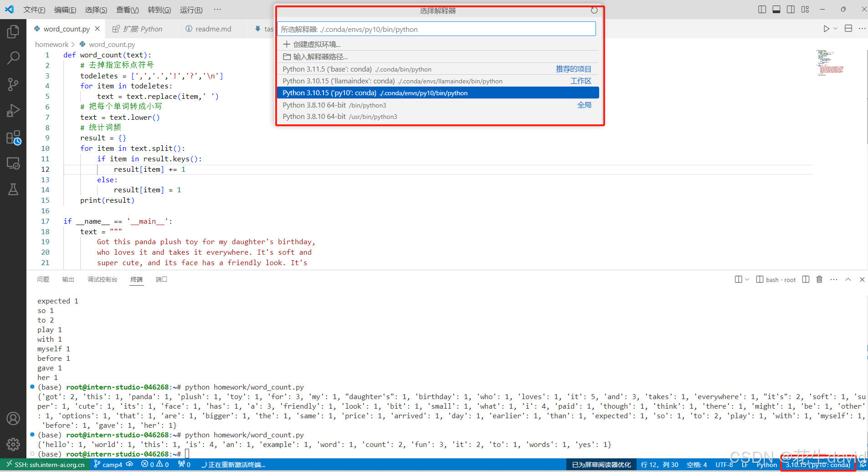Open new terminal launch profile dropdown
Viewport: 868px width, 472px height.
(747, 279)
